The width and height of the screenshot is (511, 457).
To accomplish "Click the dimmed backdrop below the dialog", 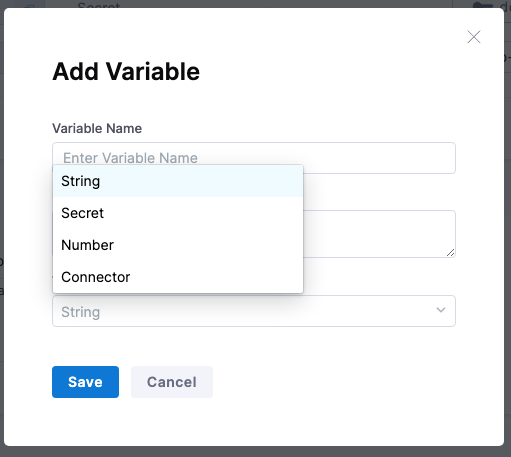I will pos(255,452).
